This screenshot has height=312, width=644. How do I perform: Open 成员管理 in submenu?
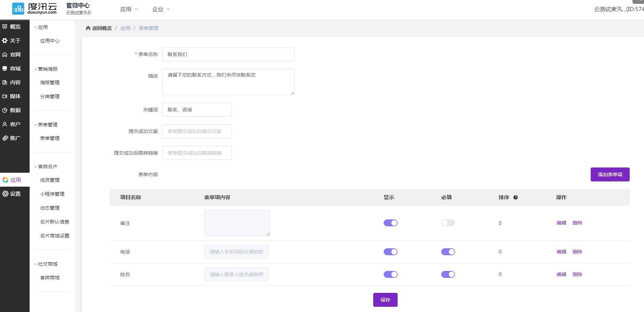pos(50,180)
